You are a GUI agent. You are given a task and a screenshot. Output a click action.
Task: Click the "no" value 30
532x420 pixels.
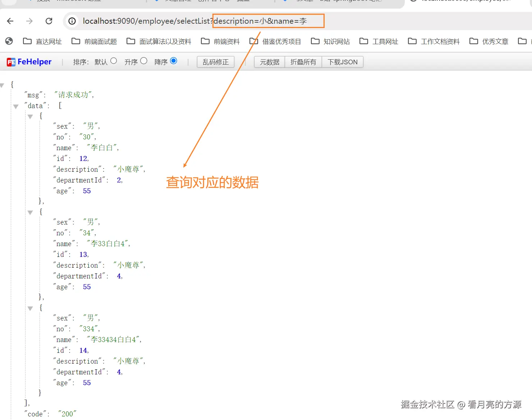coord(87,137)
